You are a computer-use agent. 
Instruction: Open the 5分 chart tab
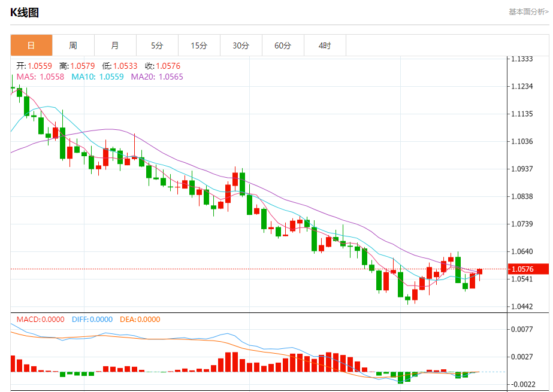157,45
